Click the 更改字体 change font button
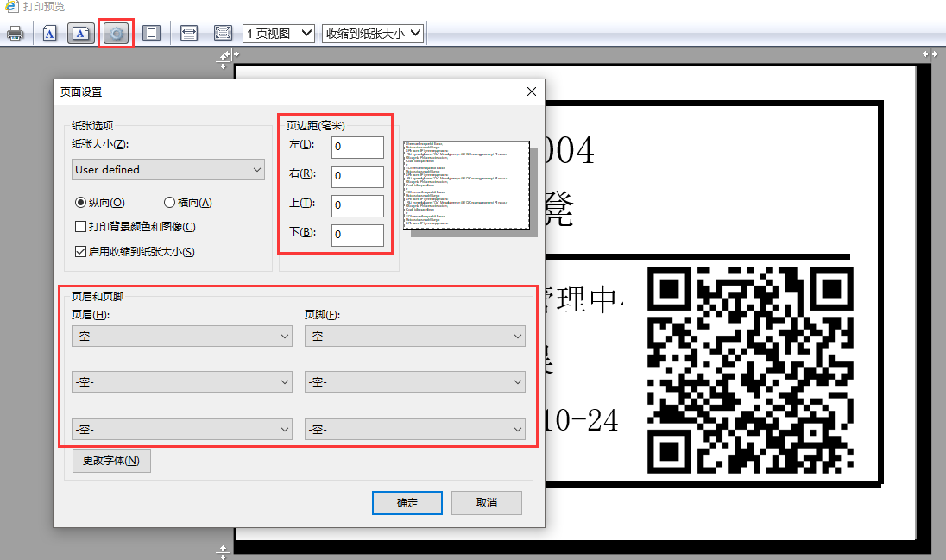The height and width of the screenshot is (560, 946). 111,461
